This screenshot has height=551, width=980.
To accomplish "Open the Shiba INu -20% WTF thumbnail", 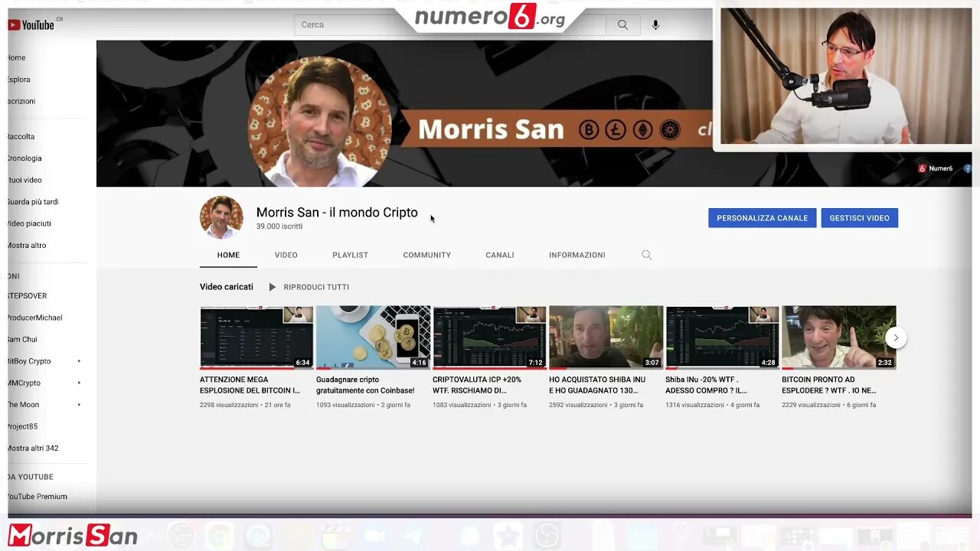I will pos(722,337).
